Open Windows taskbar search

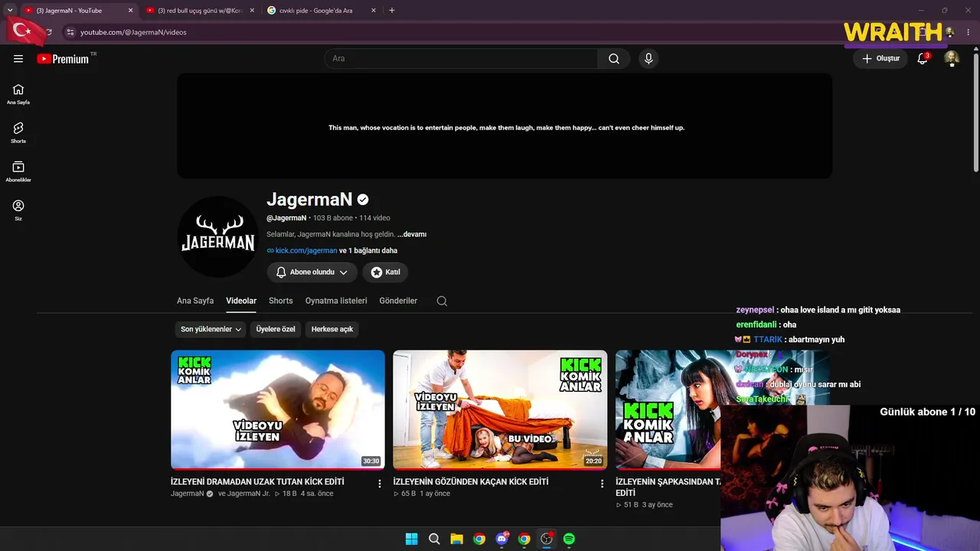pos(434,539)
